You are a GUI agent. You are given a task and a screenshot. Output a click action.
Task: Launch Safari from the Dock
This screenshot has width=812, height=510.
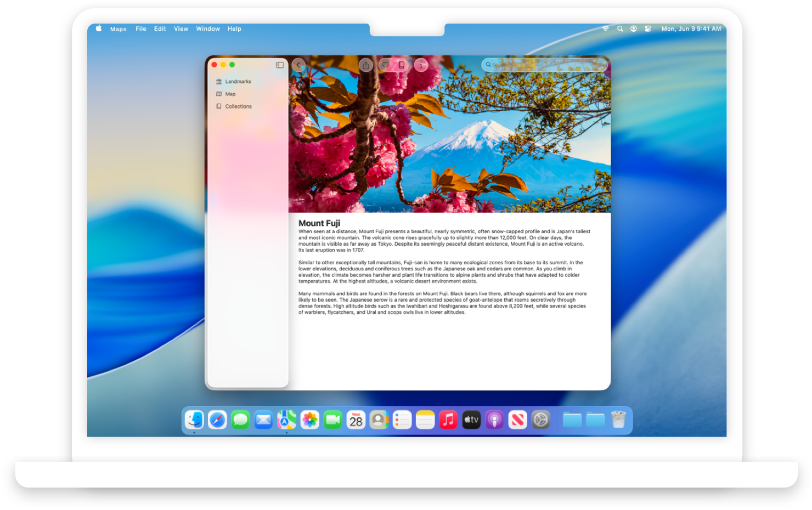pos(217,420)
